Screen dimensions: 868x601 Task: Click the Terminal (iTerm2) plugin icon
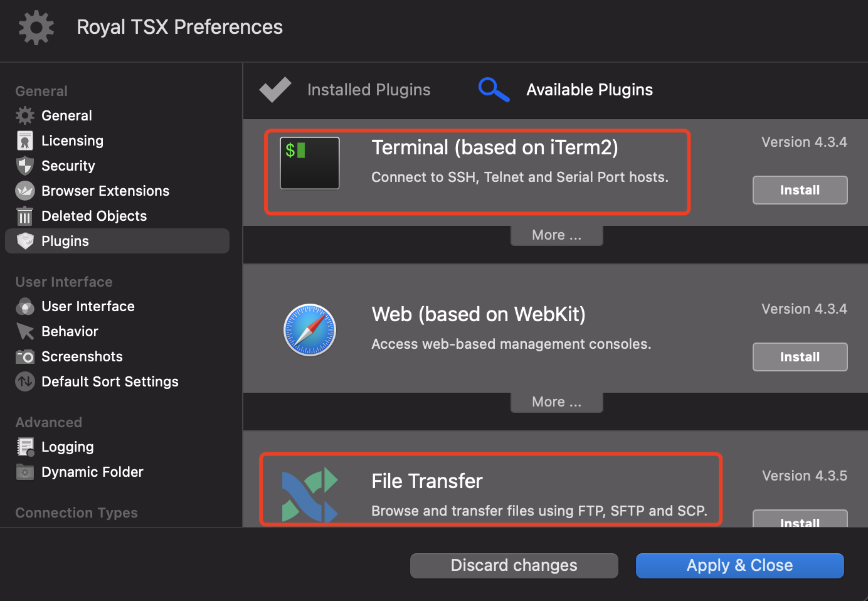(x=309, y=163)
